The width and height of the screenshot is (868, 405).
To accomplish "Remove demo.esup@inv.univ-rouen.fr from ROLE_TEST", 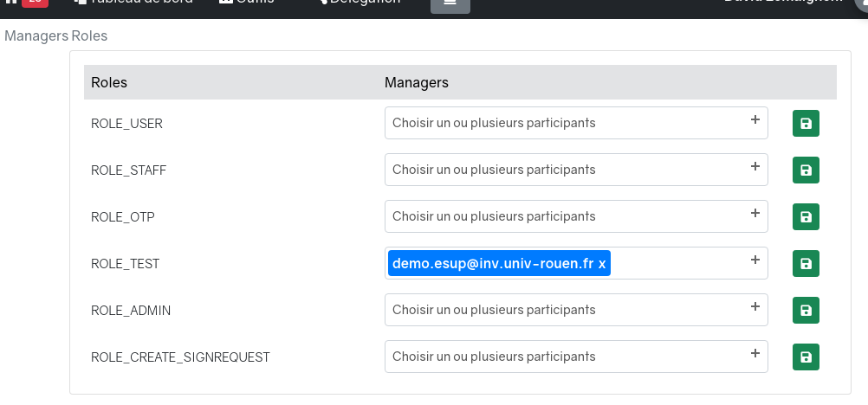I will point(602,263).
